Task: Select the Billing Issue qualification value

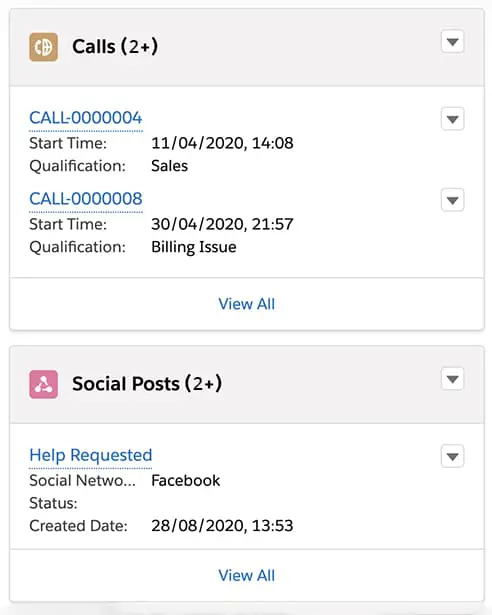Action: [194, 247]
